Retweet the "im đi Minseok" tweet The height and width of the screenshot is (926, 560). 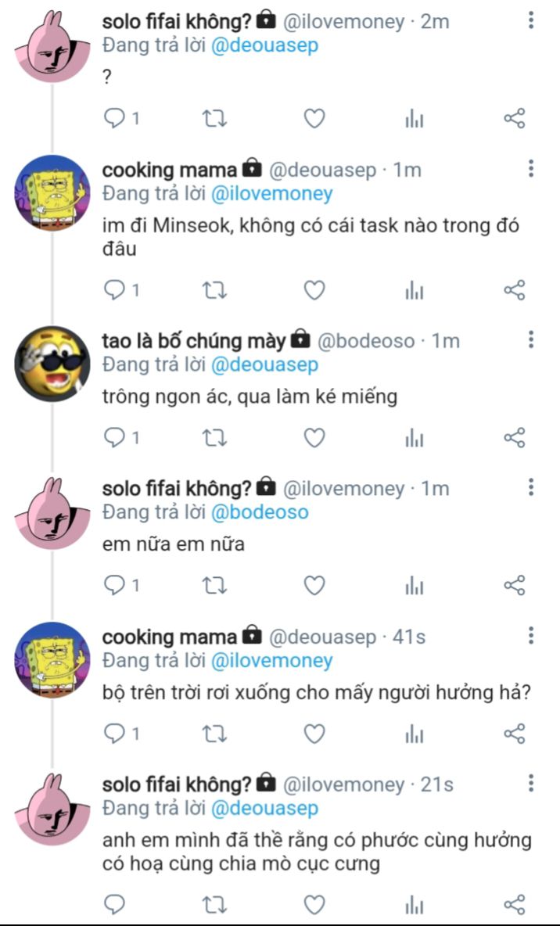pyautogui.click(x=214, y=291)
